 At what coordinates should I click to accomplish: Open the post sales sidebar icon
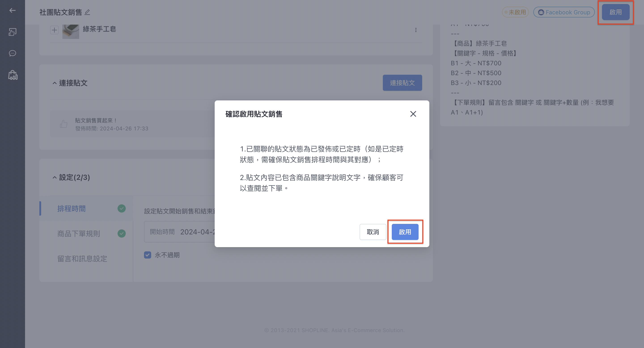[12, 32]
